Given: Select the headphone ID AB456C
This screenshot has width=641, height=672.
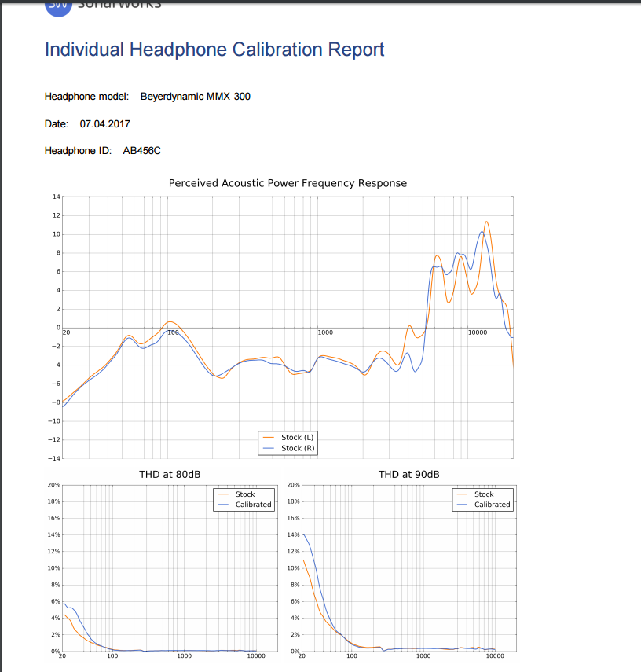Looking at the screenshot, I should [x=142, y=151].
